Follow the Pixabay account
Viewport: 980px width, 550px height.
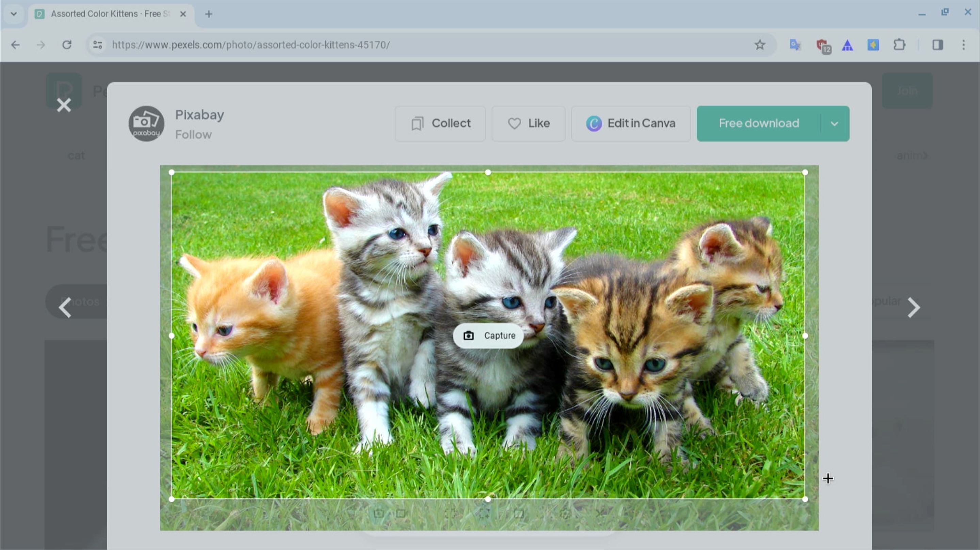[194, 134]
